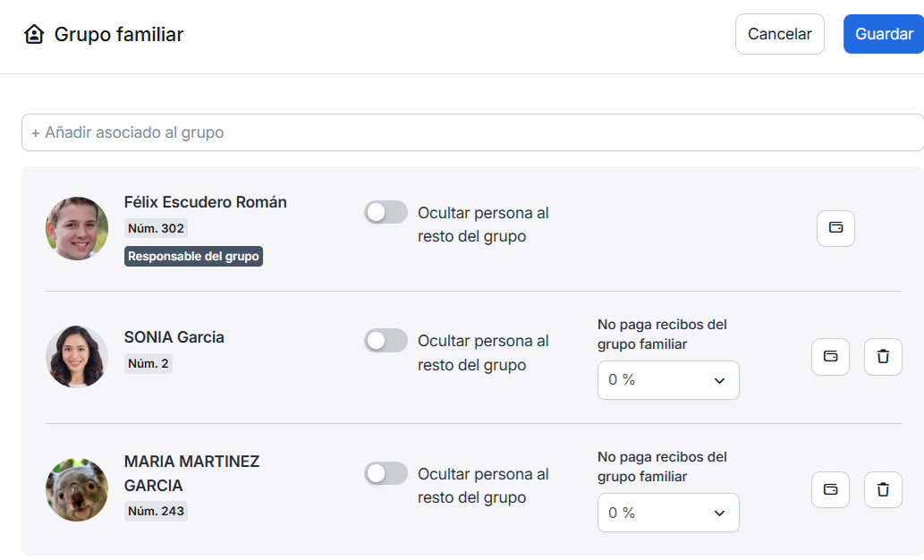Toggle hide person switch for Félix Escudero
Viewport: 924px width, 560px height.
tap(386, 212)
